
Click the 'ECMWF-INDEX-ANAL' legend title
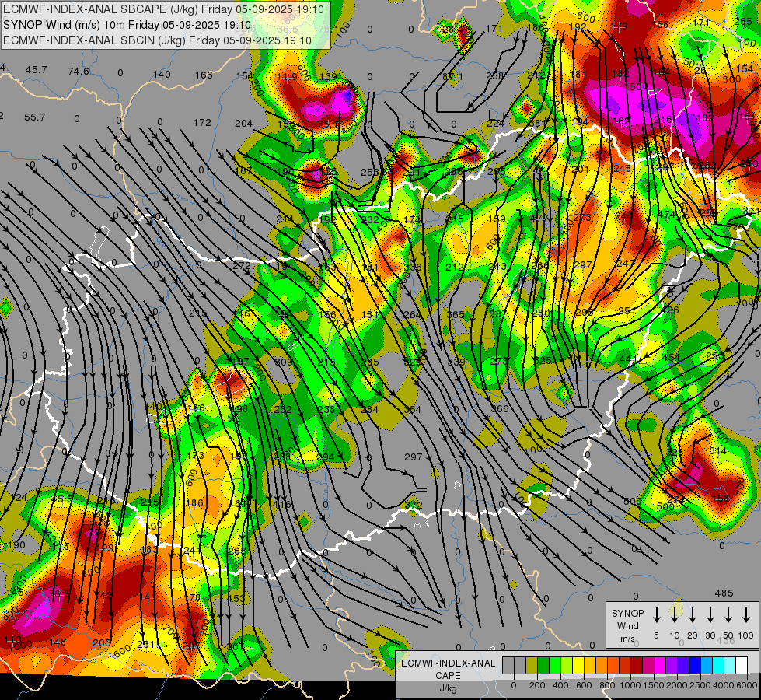tap(448, 663)
